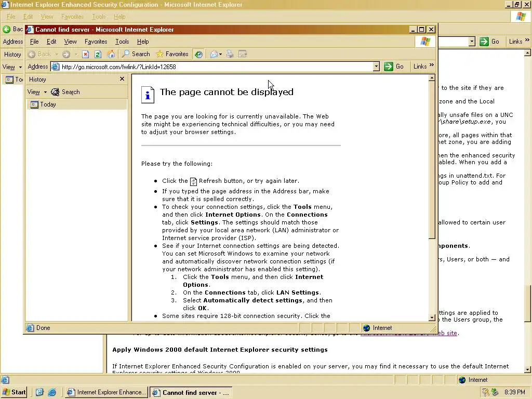This screenshot has height=399, width=532.
Task: Click the Internet zone icon in background status bar
Action: click(462, 380)
